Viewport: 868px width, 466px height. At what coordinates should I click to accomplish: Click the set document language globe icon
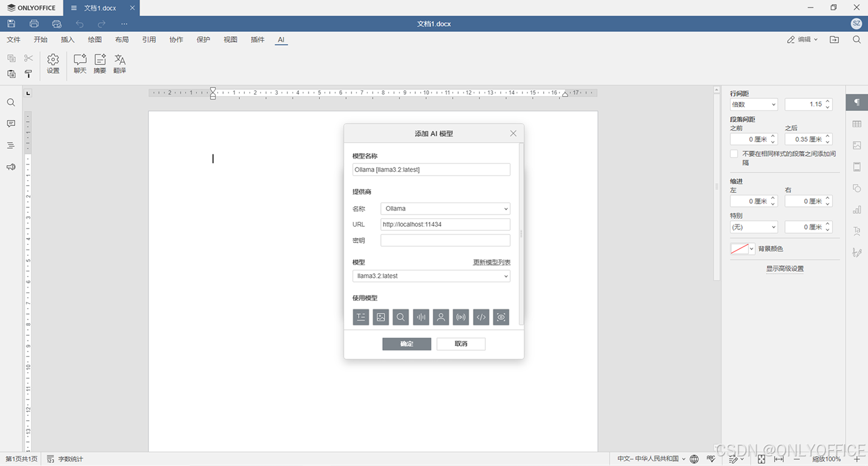click(x=694, y=459)
